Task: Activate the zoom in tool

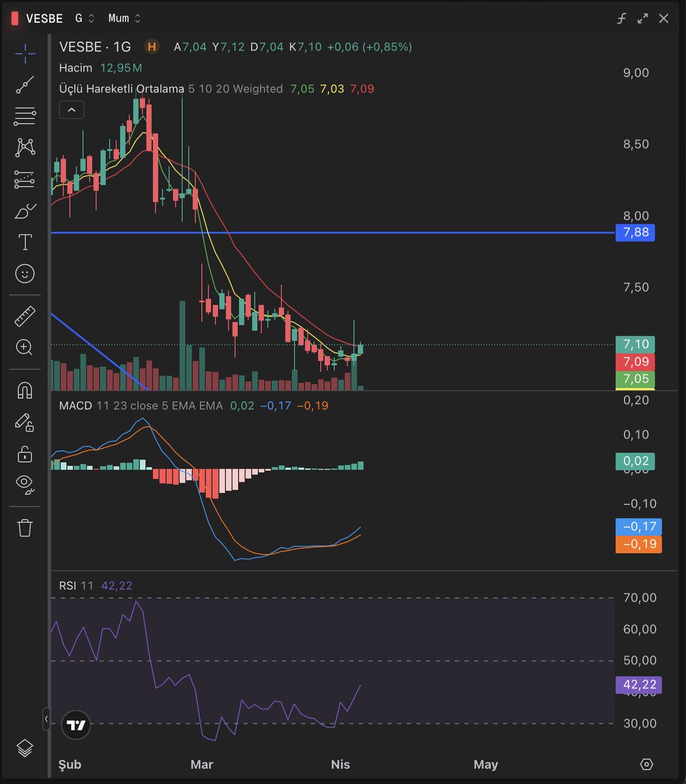Action: (25, 348)
